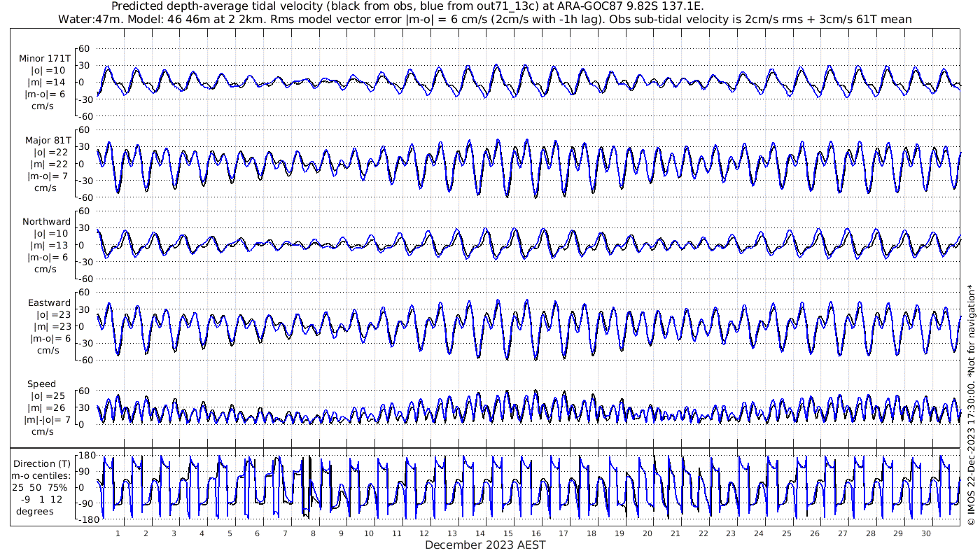Click the -60 tick on Eastward axis
This screenshot has width=980, height=560.
pos(84,360)
